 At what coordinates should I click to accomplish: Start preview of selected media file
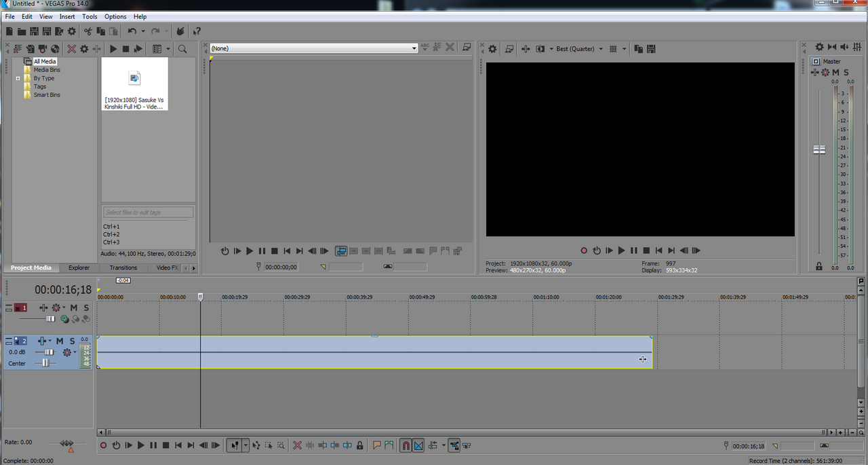tap(113, 49)
